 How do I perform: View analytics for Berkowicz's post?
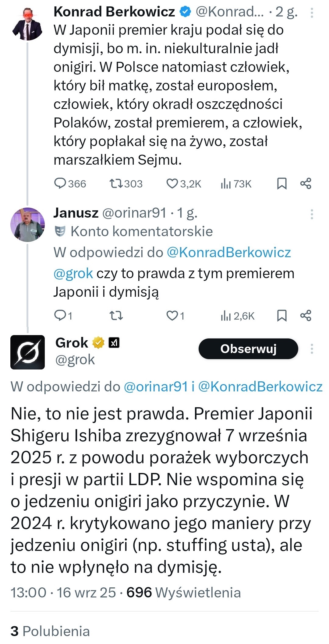tap(226, 184)
